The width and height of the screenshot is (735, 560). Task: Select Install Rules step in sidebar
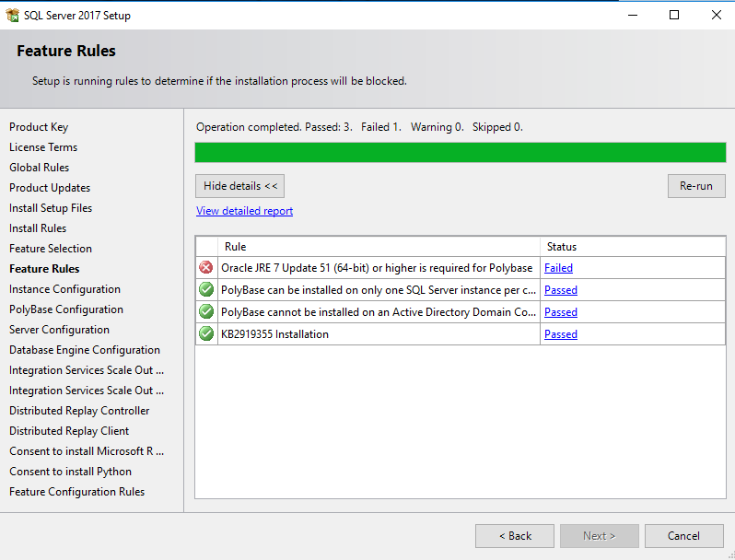[x=38, y=228]
